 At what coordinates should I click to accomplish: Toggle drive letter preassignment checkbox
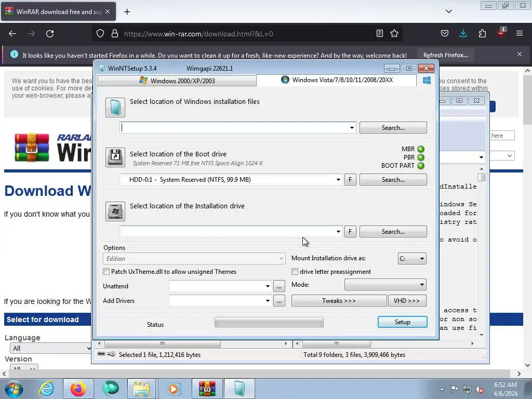[x=295, y=272]
